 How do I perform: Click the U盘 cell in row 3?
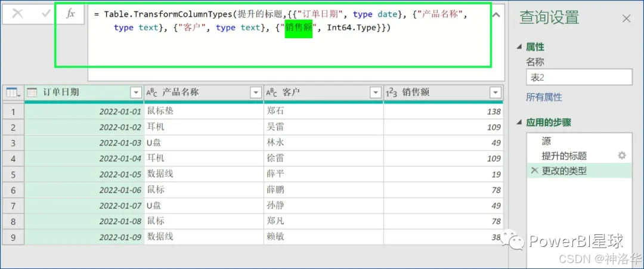pyautogui.click(x=204, y=143)
